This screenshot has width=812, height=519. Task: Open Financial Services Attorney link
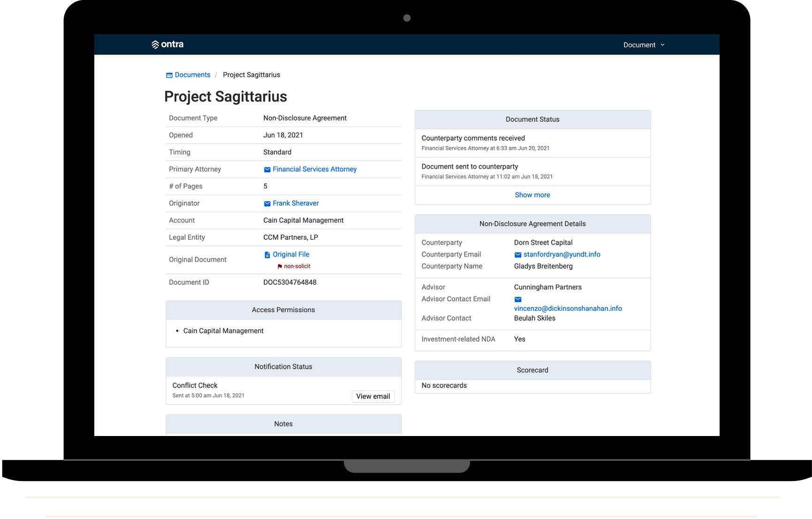click(x=314, y=169)
